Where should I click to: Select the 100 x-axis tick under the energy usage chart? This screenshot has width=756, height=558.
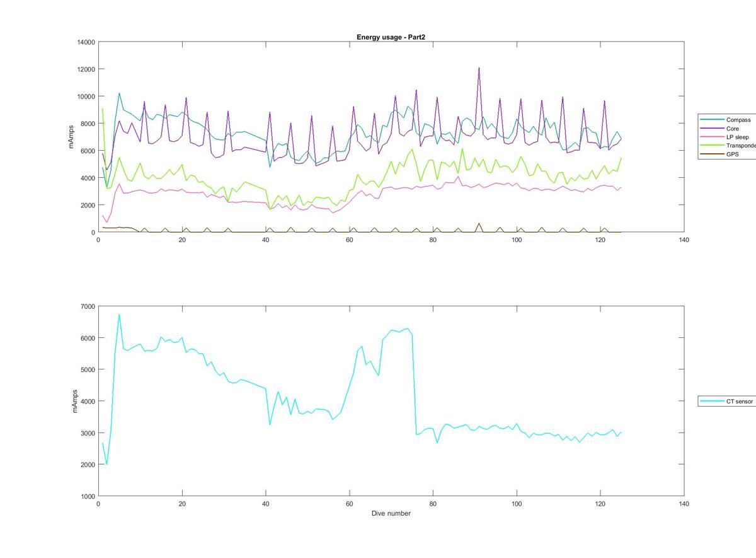[x=517, y=240]
